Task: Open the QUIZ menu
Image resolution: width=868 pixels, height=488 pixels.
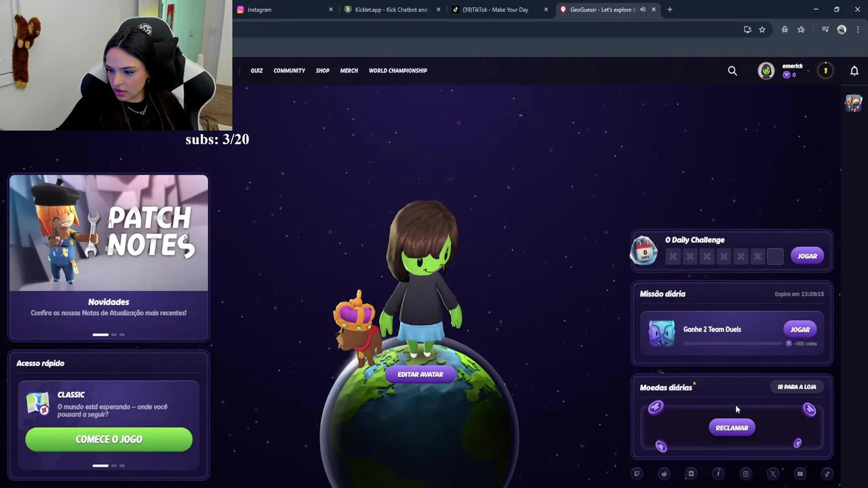Action: [256, 70]
